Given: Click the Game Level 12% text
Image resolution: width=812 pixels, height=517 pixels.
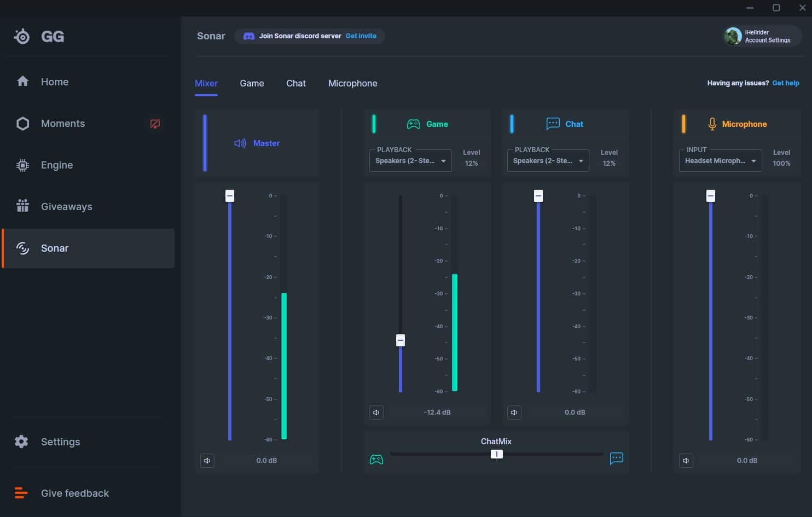Looking at the screenshot, I should (472, 158).
